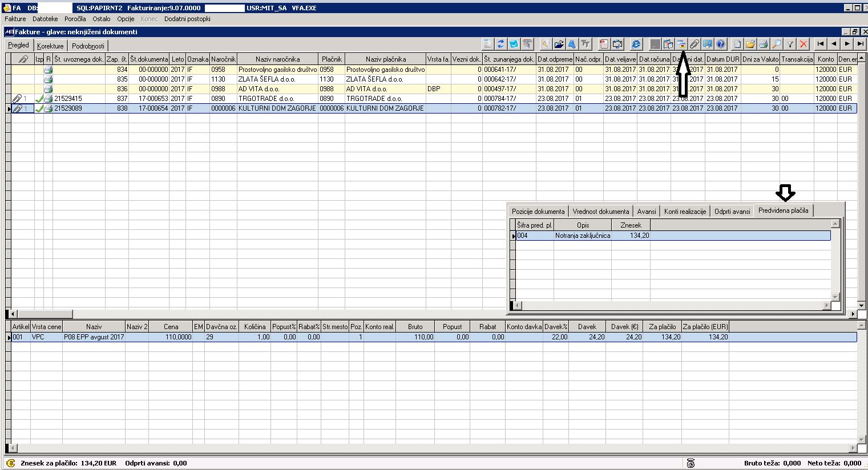Viewport: 868px width, 470px height.
Task: Click the magnifying glass search icon
Action: 776,44
